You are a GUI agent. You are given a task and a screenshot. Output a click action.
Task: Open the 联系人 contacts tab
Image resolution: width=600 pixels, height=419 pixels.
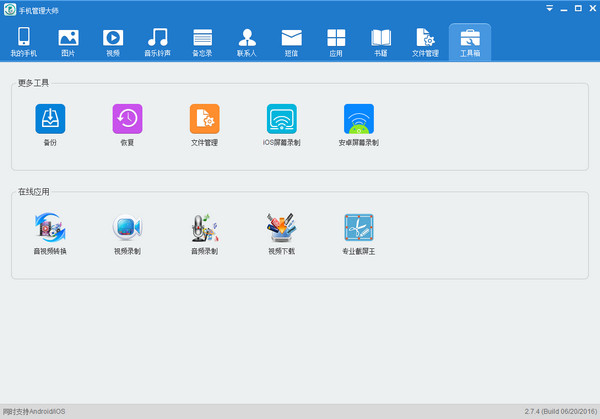point(247,42)
